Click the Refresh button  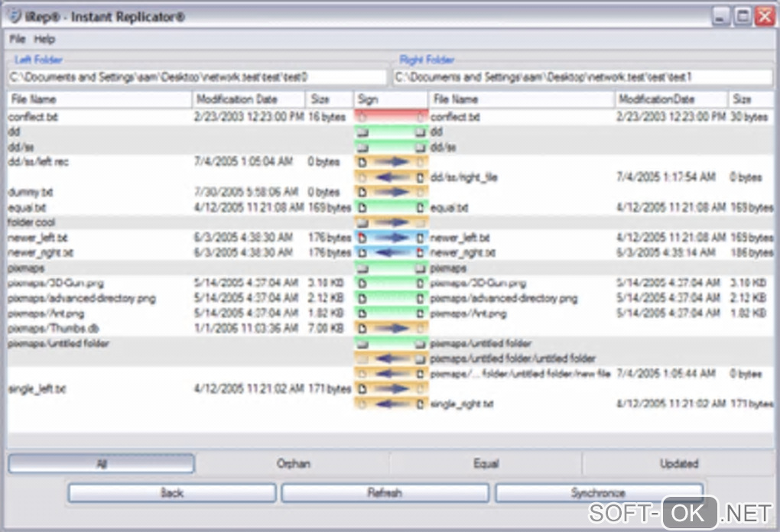385,493
